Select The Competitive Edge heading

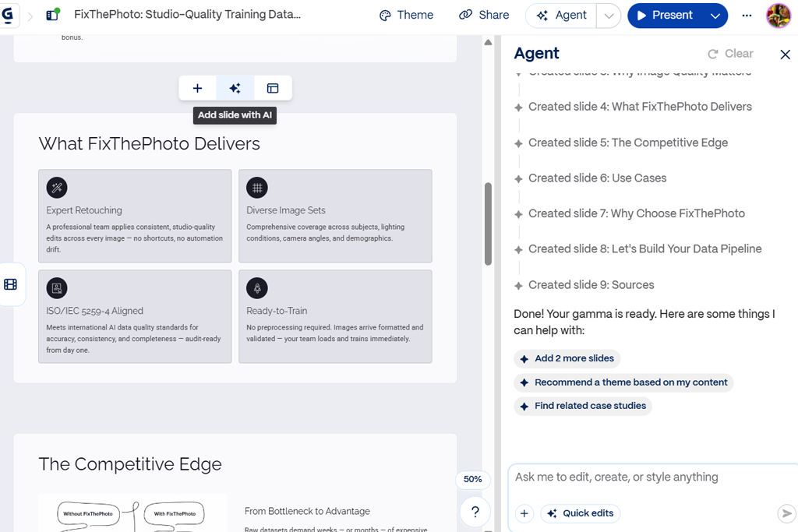pyautogui.click(x=130, y=464)
